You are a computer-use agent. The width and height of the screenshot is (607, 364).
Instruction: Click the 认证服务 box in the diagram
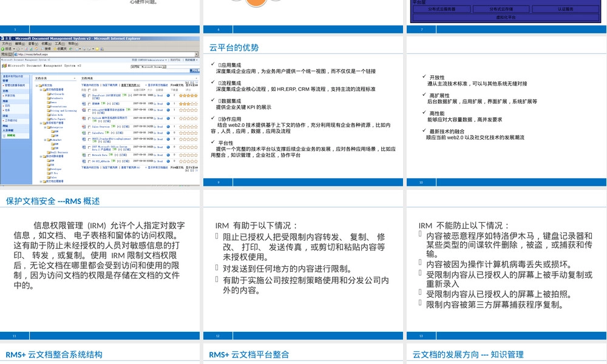click(x=566, y=9)
